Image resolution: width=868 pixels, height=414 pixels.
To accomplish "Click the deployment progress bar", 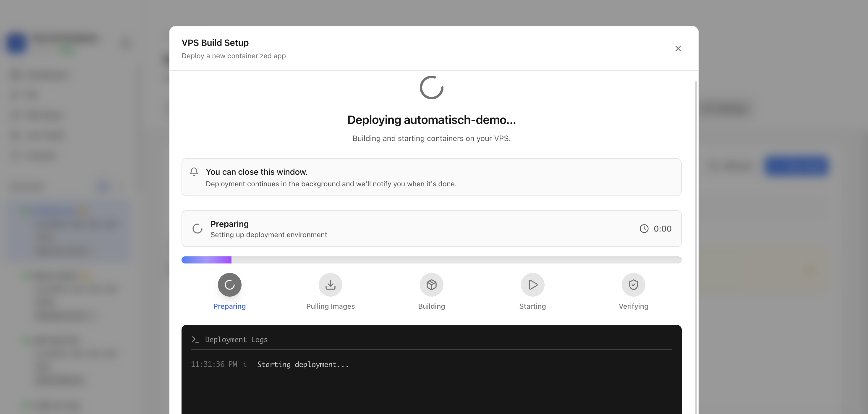I will coord(431,260).
